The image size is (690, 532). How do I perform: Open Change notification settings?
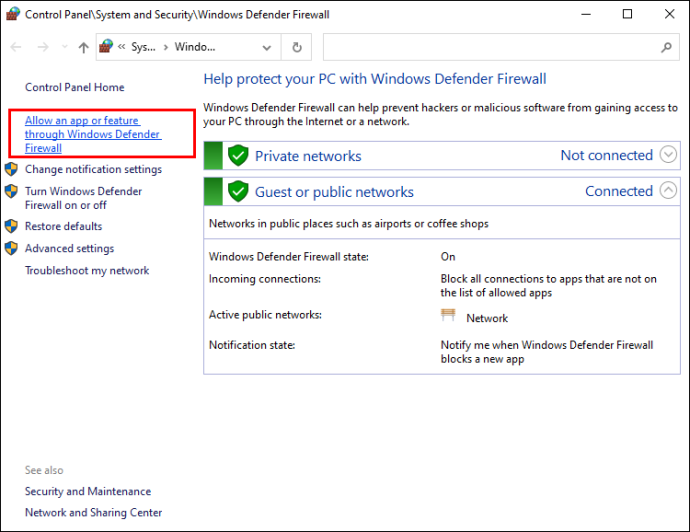[x=93, y=169]
